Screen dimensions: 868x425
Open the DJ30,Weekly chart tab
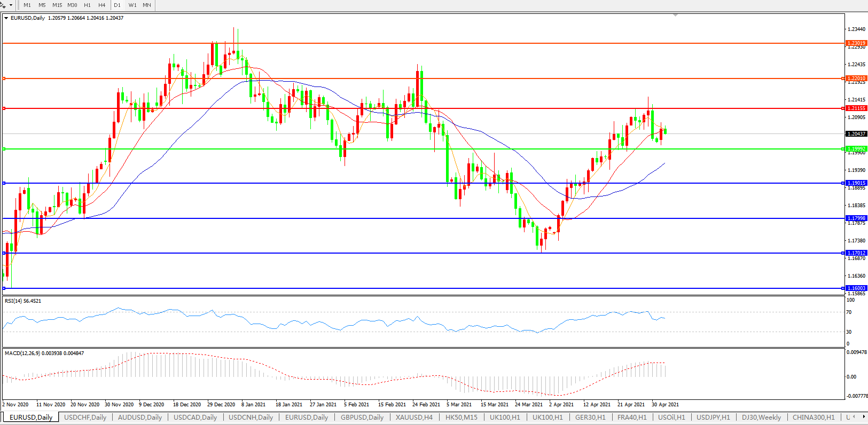click(761, 418)
